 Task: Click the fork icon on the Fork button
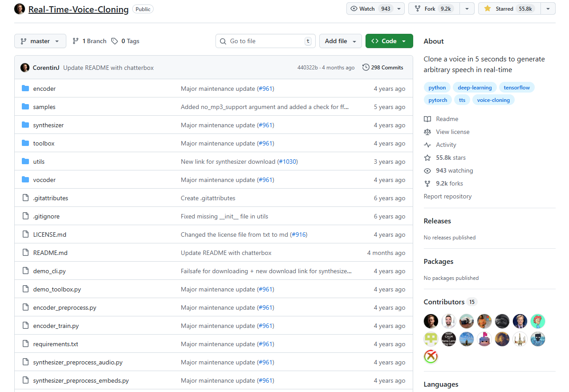tap(417, 8)
